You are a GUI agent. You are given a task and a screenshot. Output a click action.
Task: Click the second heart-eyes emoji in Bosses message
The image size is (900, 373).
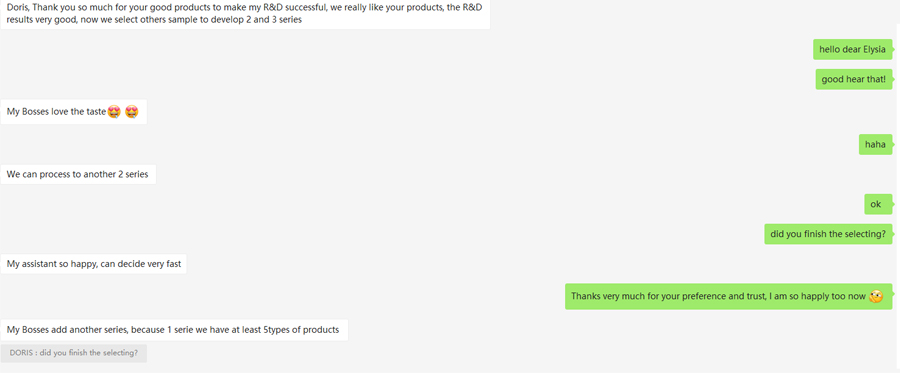coord(132,112)
